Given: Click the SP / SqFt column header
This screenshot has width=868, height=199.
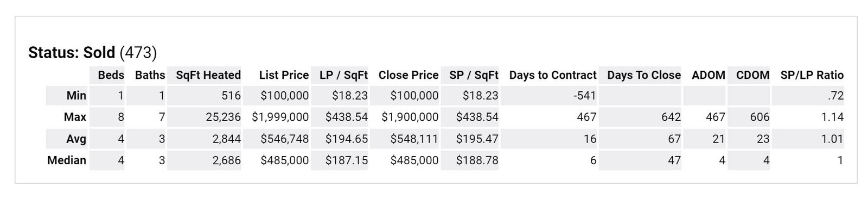Looking at the screenshot, I should click(474, 75).
